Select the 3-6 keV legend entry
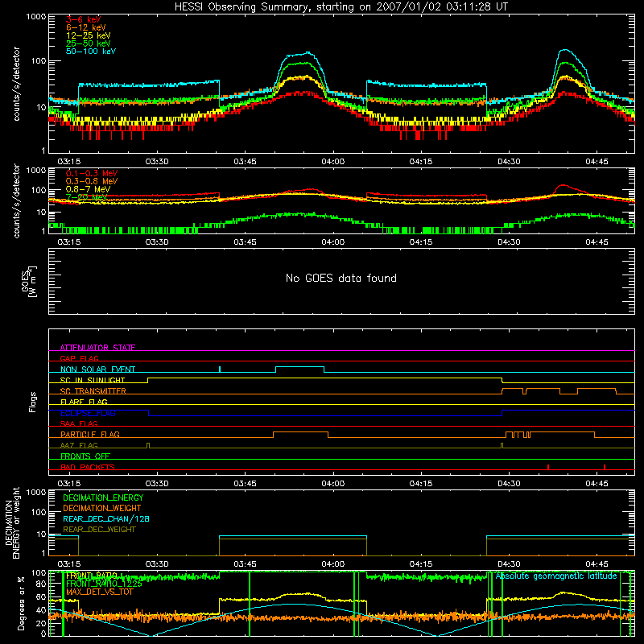The image size is (644, 644). [x=83, y=19]
